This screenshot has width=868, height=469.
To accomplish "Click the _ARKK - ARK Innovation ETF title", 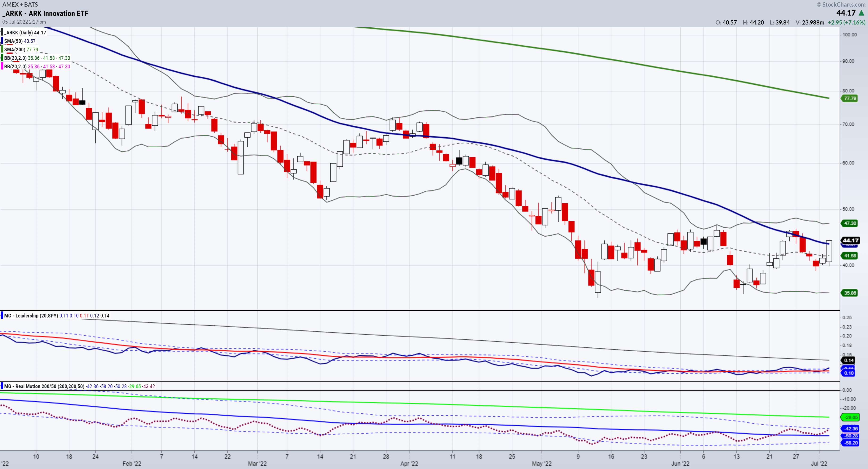I will tap(45, 13).
